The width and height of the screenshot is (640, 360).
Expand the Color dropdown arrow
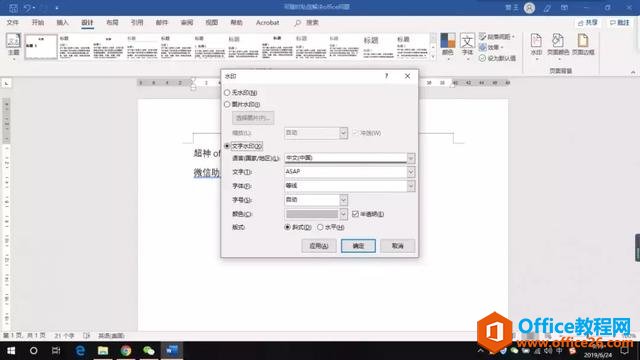coord(343,214)
